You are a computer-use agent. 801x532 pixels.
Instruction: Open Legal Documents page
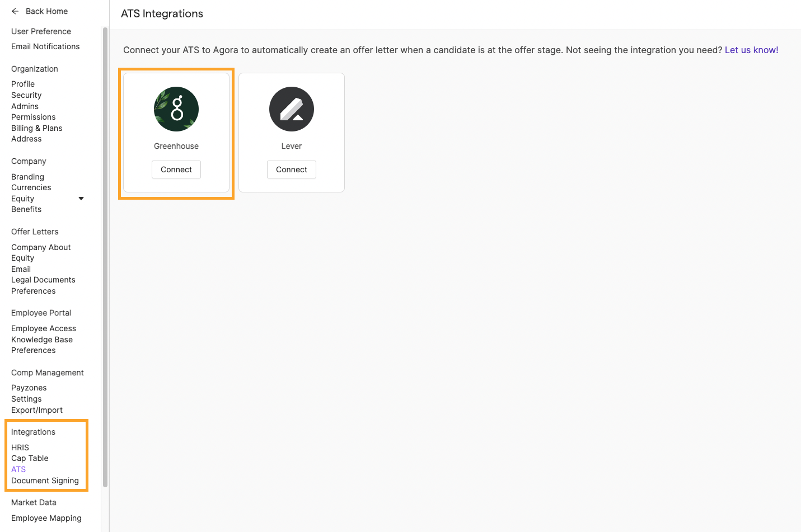tap(43, 280)
